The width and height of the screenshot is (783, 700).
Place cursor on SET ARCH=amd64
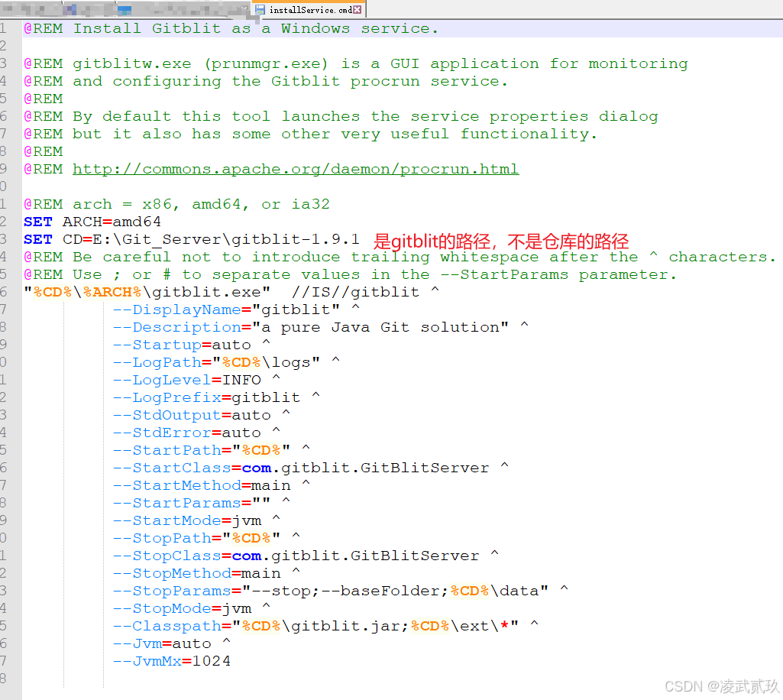pyautogui.click(x=92, y=222)
